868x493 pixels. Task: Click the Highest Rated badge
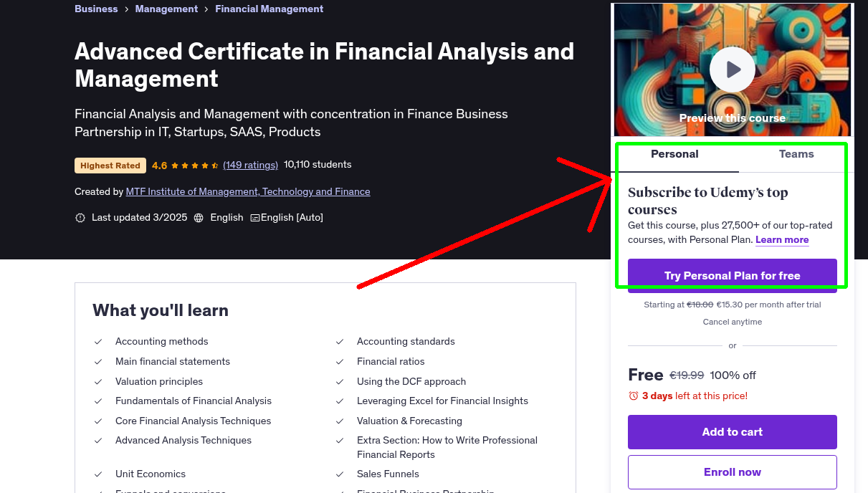click(x=110, y=166)
